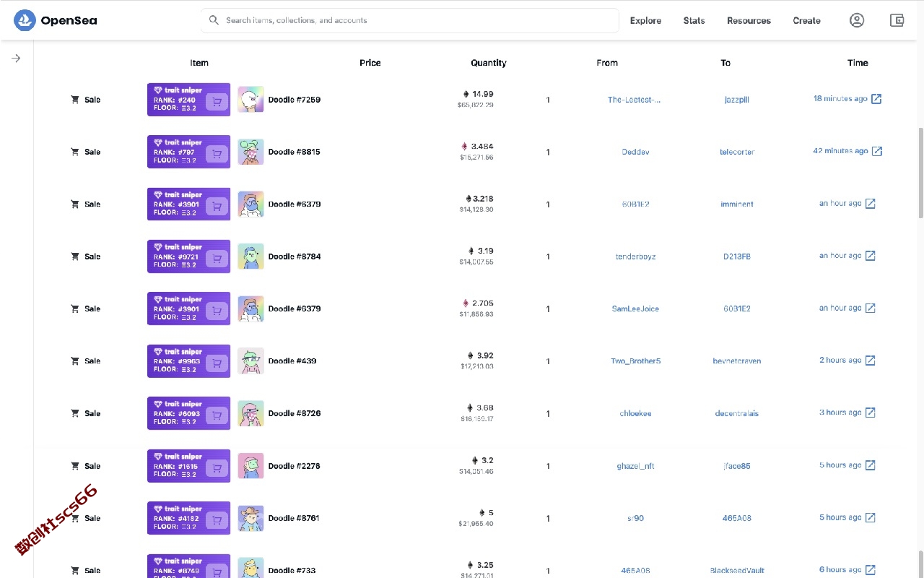
Task: Open external link for 18 minutes ago sale
Action: pyautogui.click(x=876, y=99)
